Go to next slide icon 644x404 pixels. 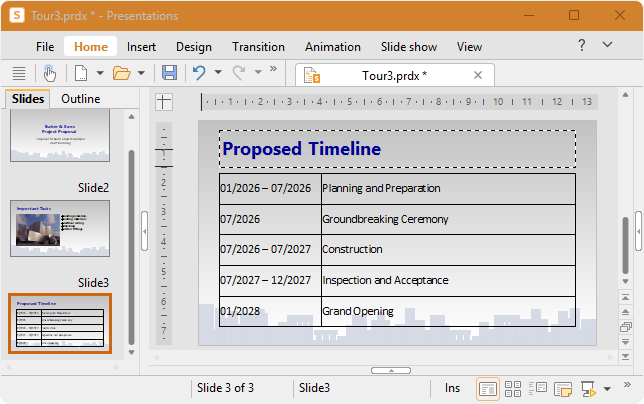(x=626, y=342)
